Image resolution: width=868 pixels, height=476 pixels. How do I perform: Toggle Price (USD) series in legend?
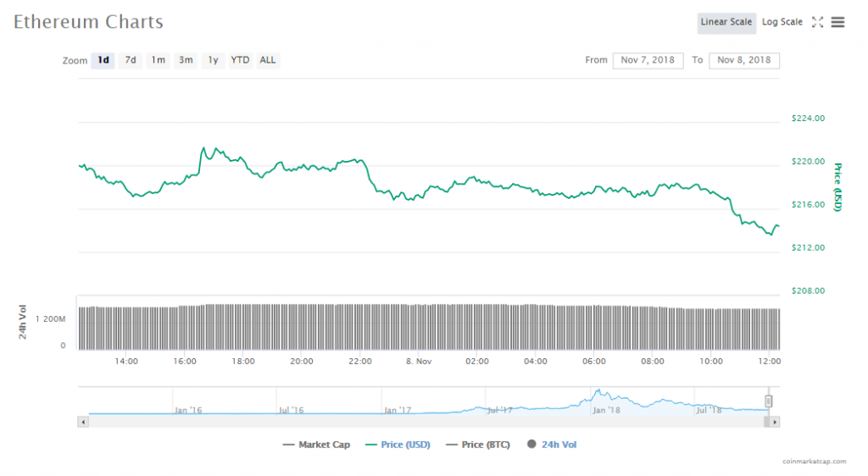pos(397,445)
